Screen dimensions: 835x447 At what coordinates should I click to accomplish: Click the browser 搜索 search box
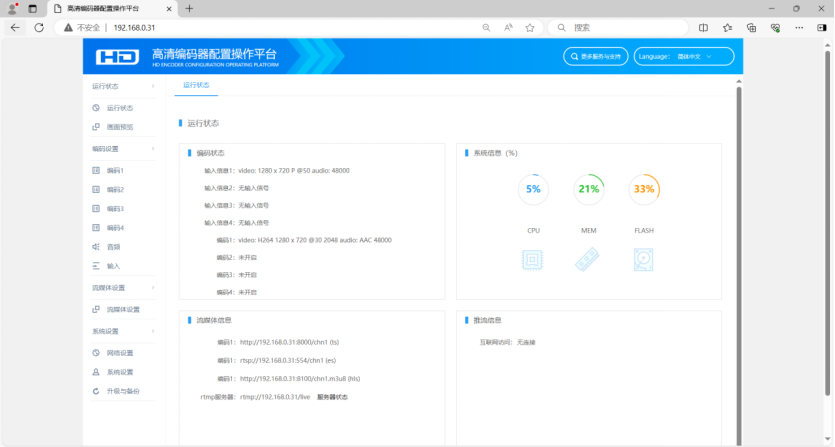pyautogui.click(x=618, y=28)
